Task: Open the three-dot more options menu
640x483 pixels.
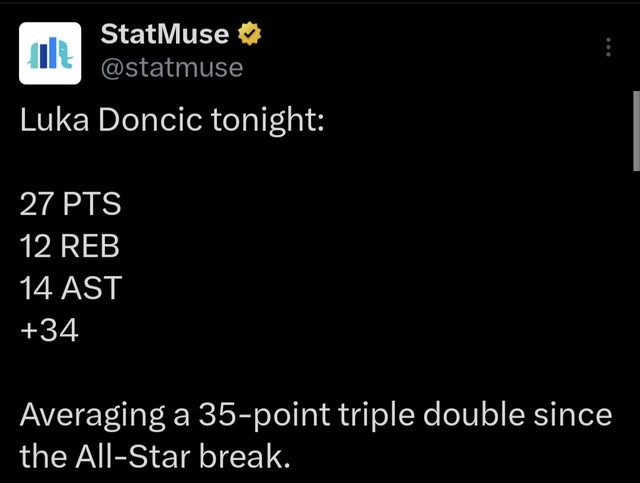Action: tap(609, 49)
